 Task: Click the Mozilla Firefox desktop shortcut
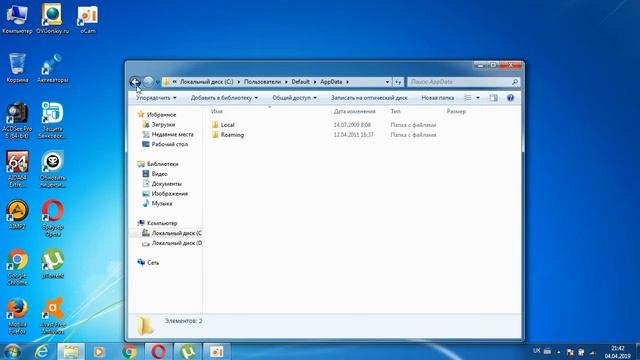(x=17, y=316)
